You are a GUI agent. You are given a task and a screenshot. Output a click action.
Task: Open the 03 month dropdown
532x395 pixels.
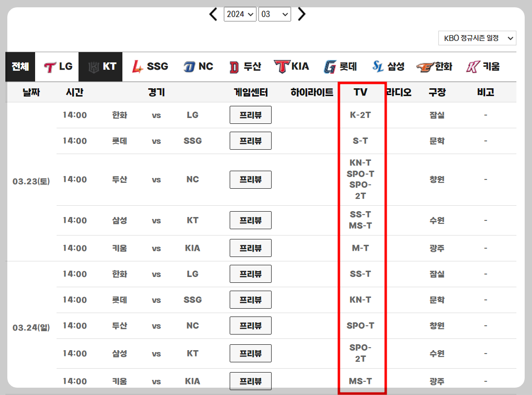(275, 14)
